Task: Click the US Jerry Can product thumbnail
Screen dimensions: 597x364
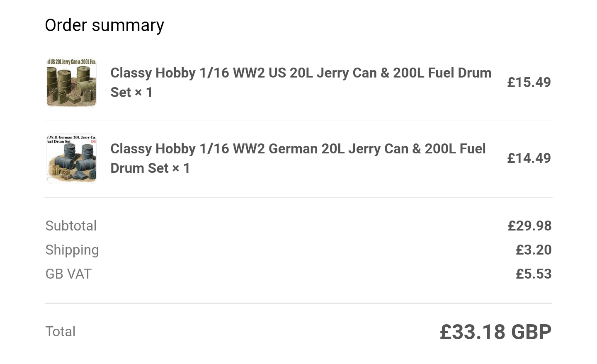Action: pyautogui.click(x=71, y=83)
